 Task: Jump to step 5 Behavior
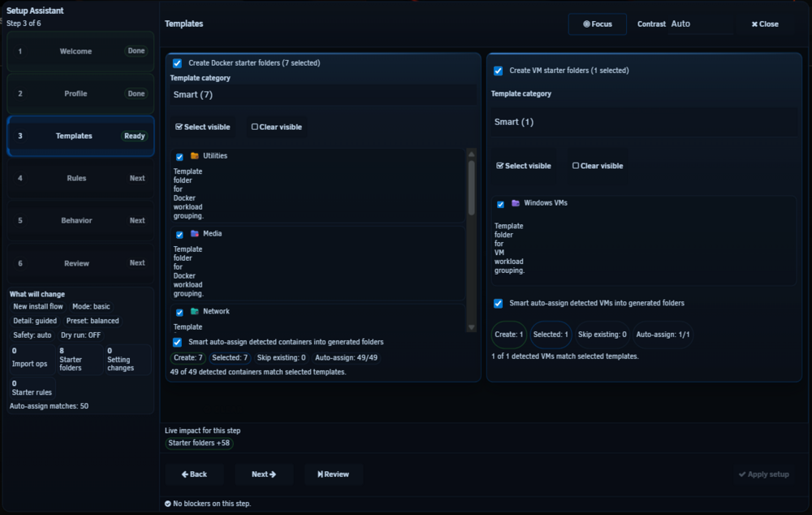(80, 221)
